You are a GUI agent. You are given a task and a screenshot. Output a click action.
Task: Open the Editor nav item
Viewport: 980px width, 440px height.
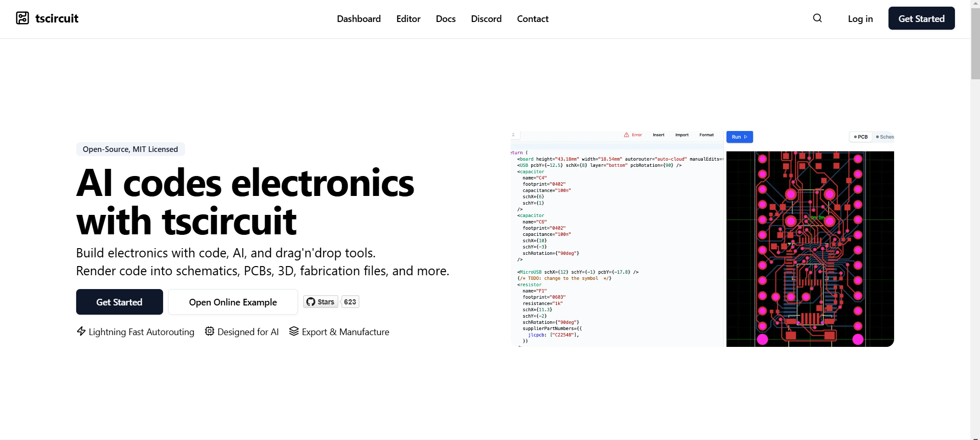pyautogui.click(x=408, y=19)
